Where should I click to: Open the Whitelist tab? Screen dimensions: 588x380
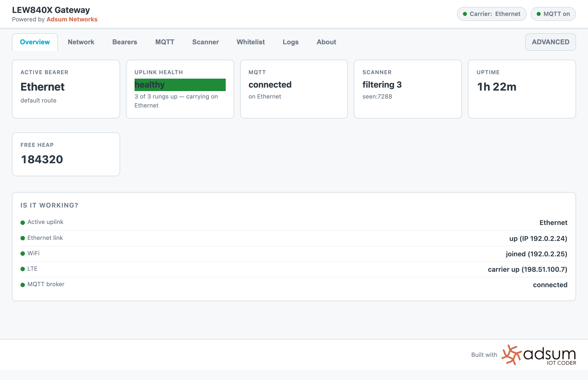251,42
